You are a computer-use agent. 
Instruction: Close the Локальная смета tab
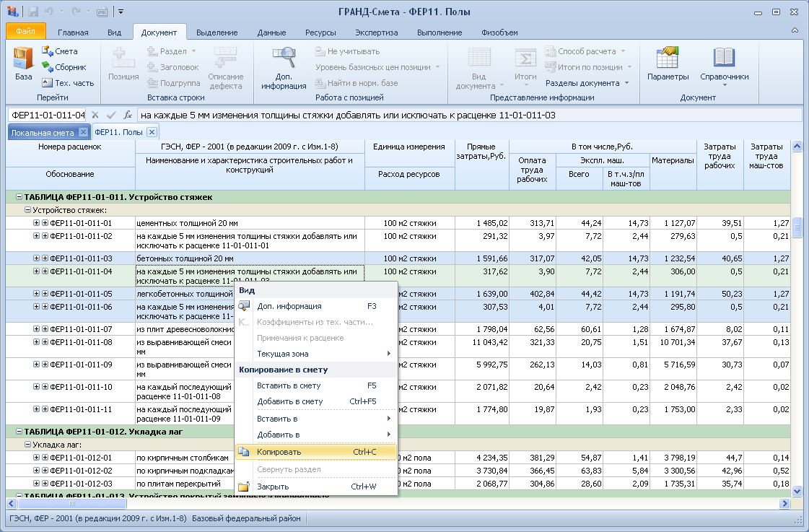coord(83,132)
